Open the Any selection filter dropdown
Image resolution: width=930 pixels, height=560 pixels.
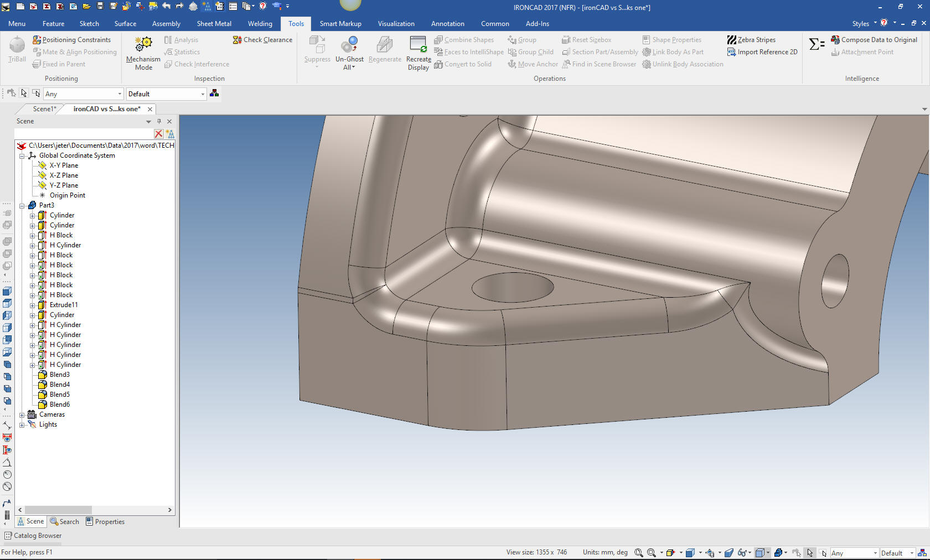click(x=120, y=94)
